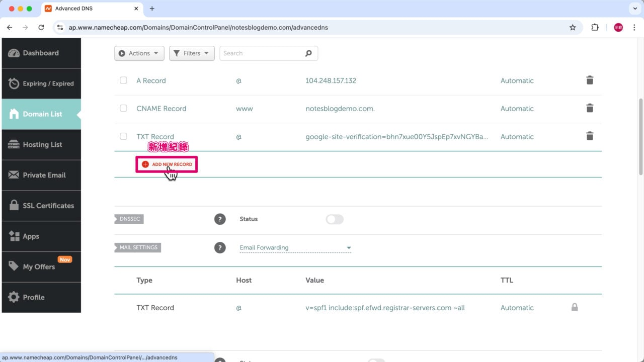Screen dimensions: 644x362
Task: Delete the A Record using its trash icon
Action: [x=589, y=80]
